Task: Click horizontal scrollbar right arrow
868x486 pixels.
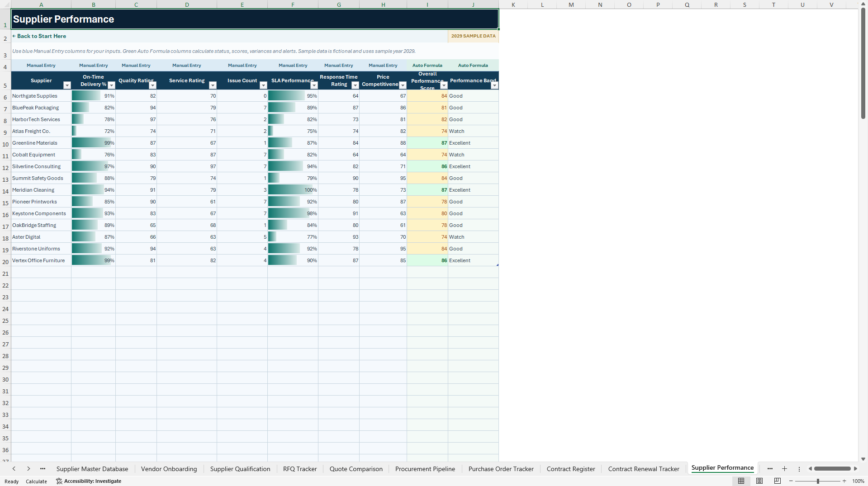Action: (855, 469)
